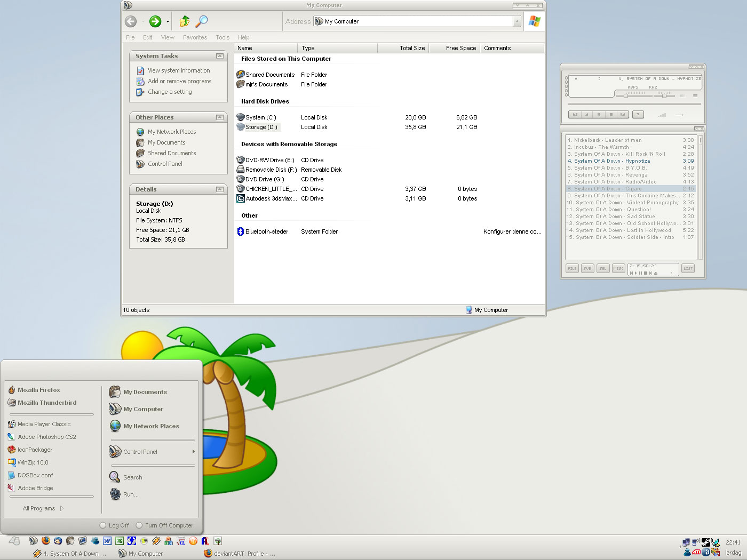Open the System (C:) drive icon
Image resolution: width=747 pixels, height=560 pixels.
point(241,117)
